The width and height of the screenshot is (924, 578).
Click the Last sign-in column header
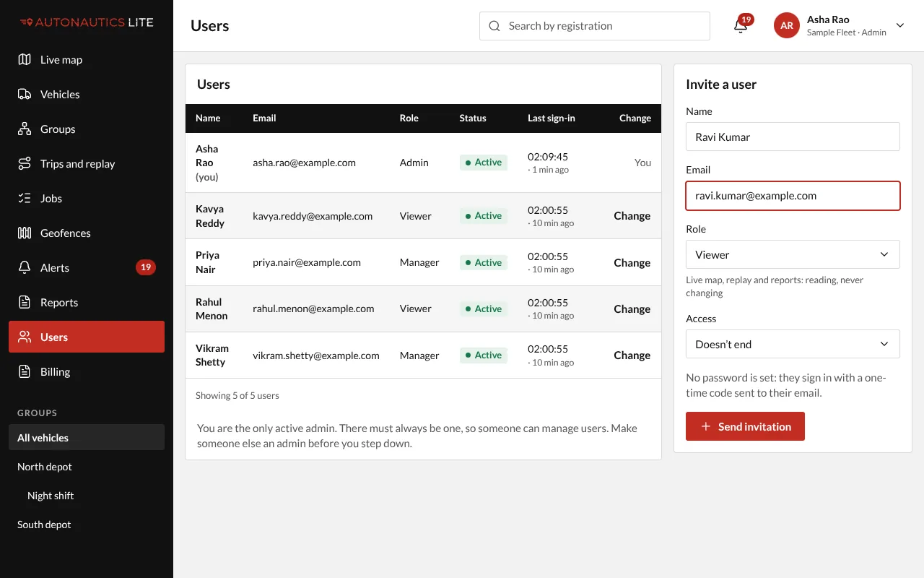tap(552, 118)
